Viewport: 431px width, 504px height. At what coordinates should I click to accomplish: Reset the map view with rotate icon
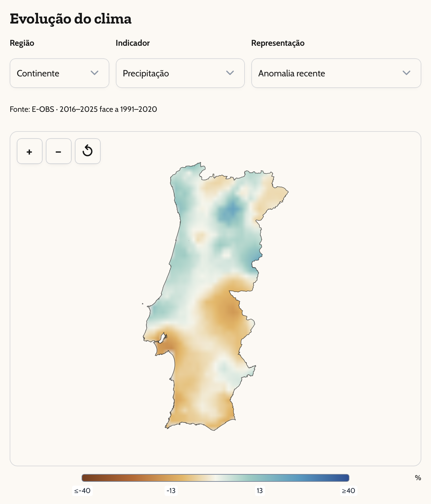click(x=88, y=151)
